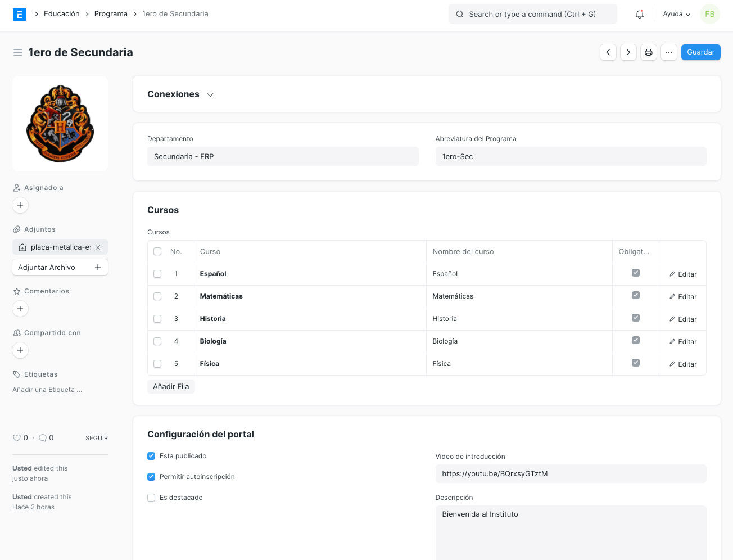Edit the Física row
The width and height of the screenshot is (733, 560).
click(683, 364)
